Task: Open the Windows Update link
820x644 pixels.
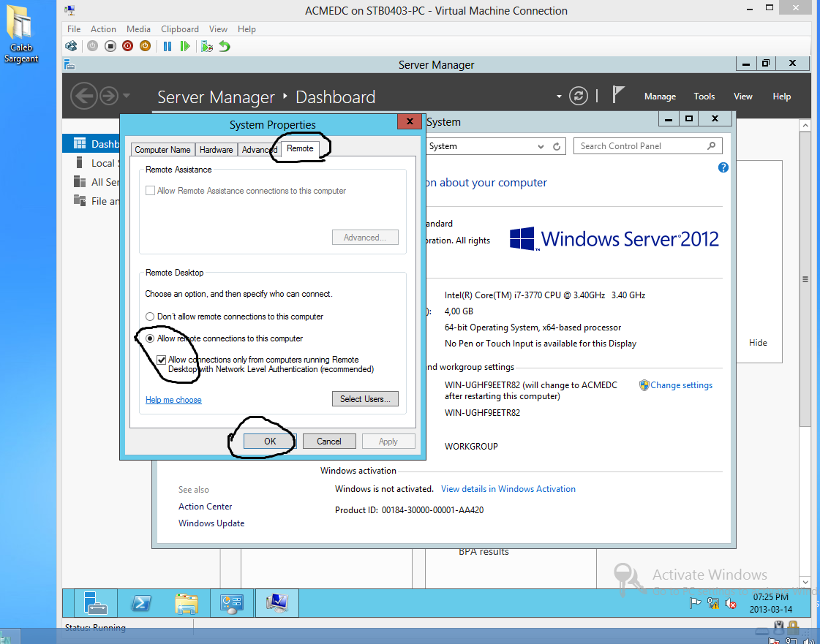Action: (211, 523)
